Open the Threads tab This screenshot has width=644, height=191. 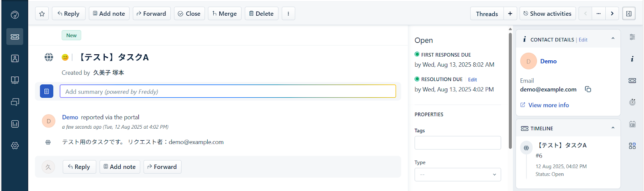click(x=487, y=14)
